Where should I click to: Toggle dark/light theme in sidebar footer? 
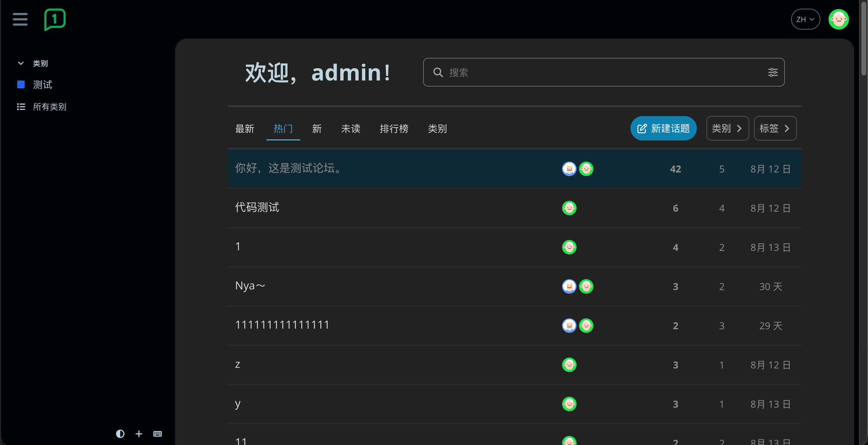(x=120, y=434)
